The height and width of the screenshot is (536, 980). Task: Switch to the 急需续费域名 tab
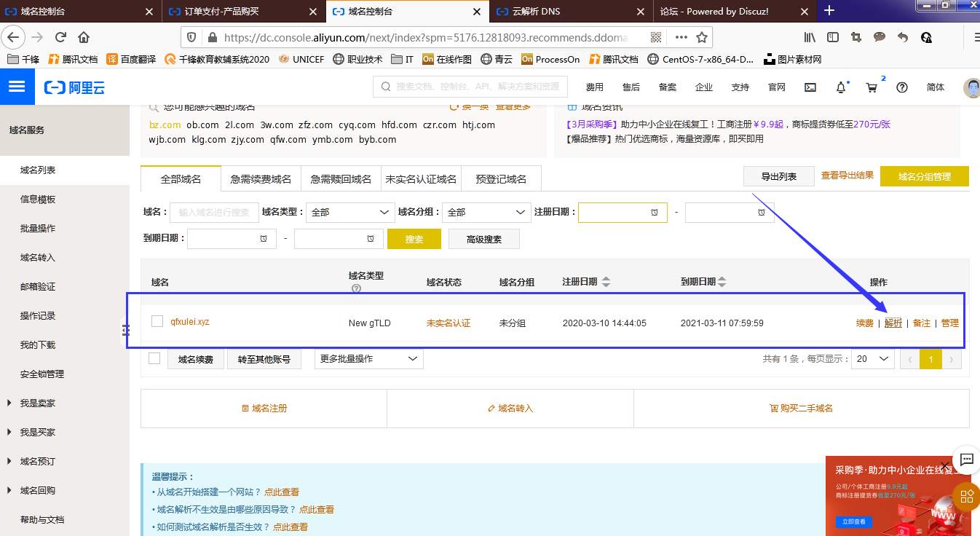(261, 178)
